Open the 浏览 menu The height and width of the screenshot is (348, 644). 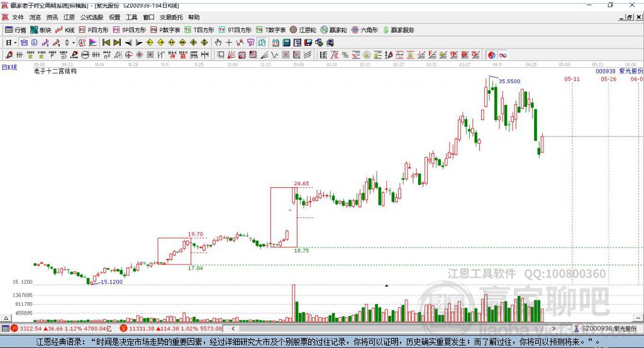(x=35, y=17)
